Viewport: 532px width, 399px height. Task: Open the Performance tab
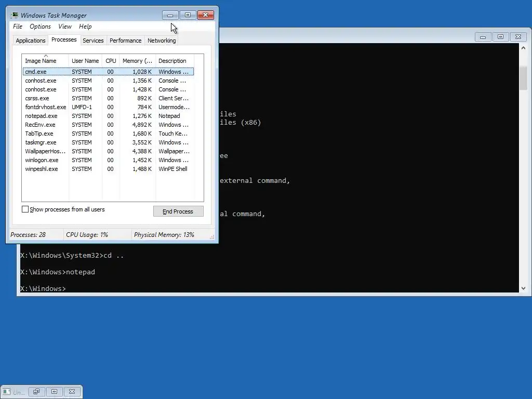126,41
